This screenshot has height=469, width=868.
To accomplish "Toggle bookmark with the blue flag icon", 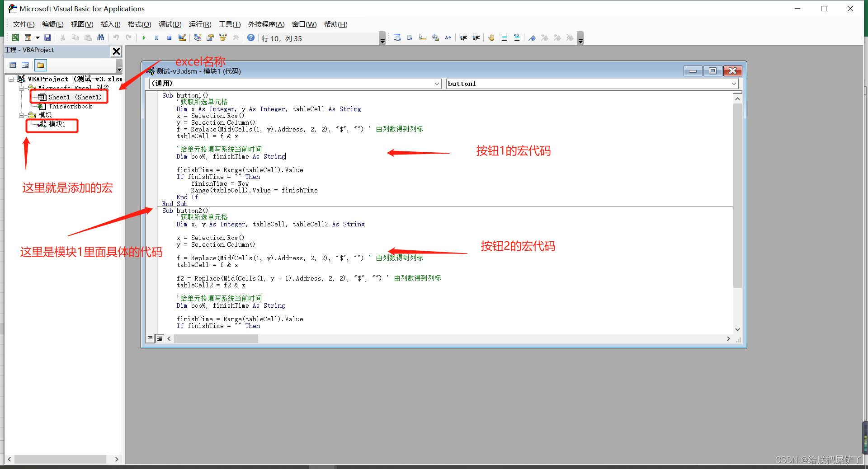I will coord(532,38).
